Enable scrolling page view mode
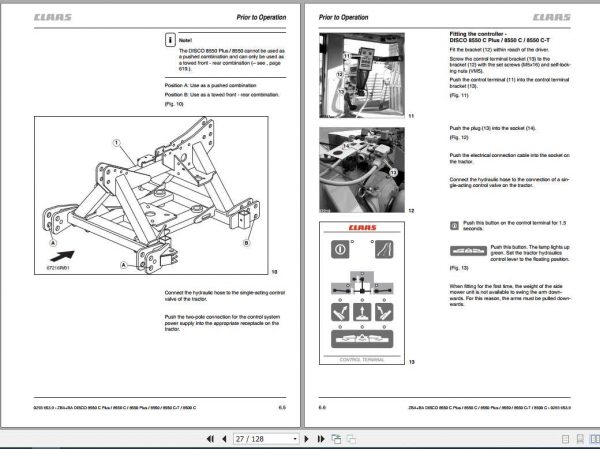Viewport: 600px width, 449px height. pyautogui.click(x=580, y=439)
